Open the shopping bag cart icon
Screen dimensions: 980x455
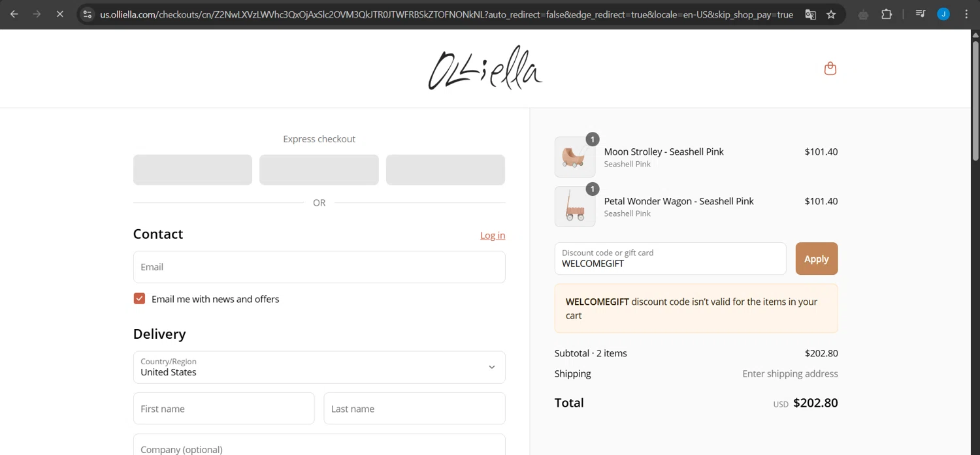click(830, 69)
